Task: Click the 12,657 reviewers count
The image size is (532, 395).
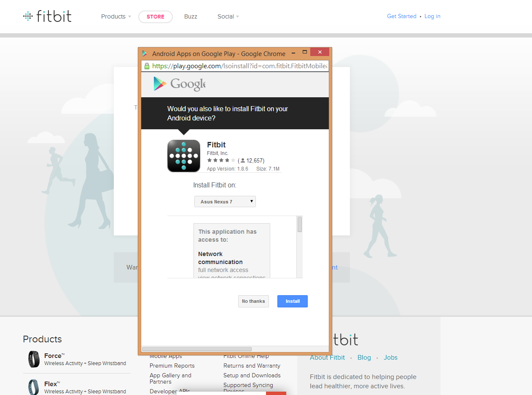Action: coord(251,160)
